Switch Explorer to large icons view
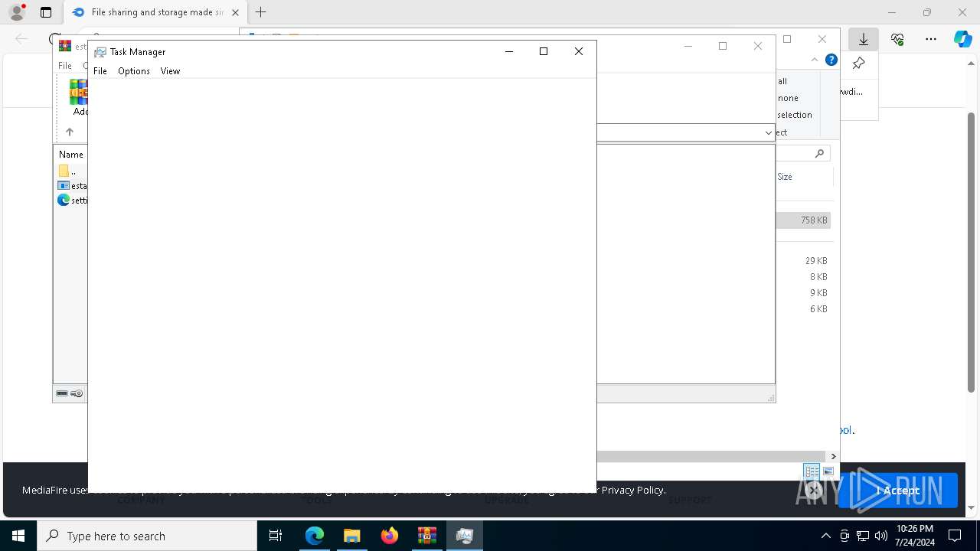Screen dimensions: 980x551 (x=828, y=471)
